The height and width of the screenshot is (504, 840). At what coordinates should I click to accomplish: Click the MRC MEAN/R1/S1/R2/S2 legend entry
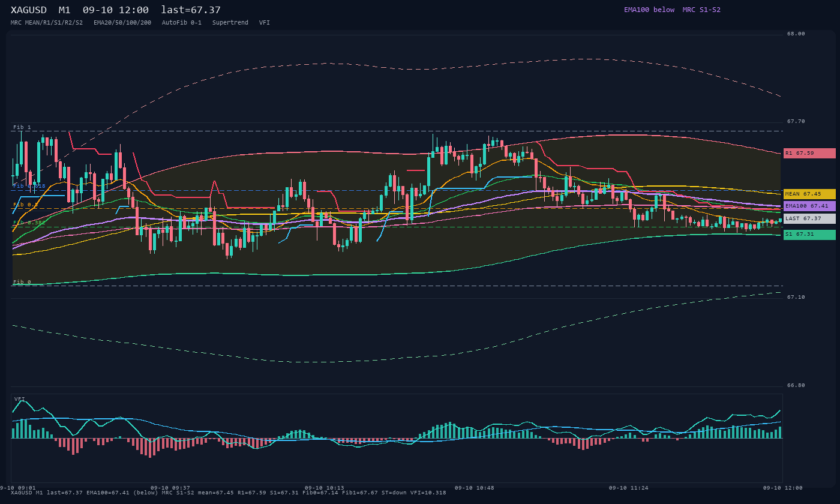(x=47, y=23)
